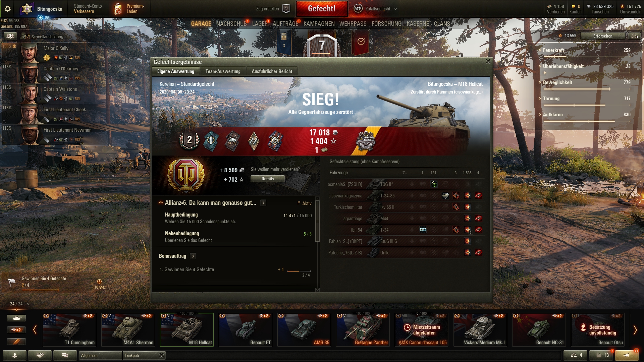Collapse the Allianz-6 mission section

coord(161,203)
